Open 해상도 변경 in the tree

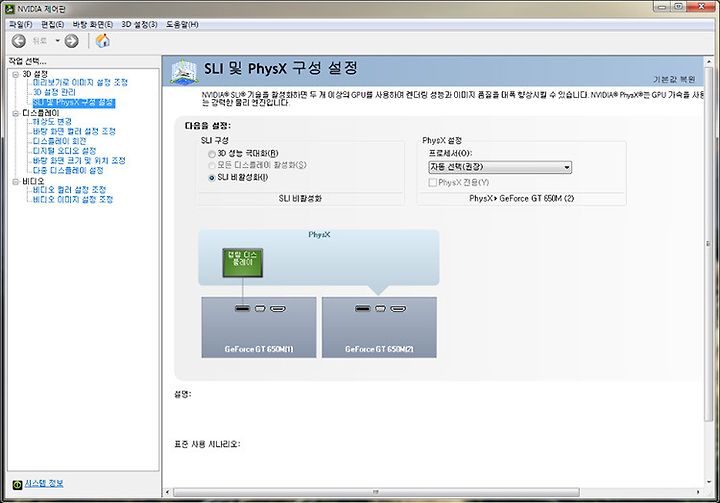coord(52,122)
